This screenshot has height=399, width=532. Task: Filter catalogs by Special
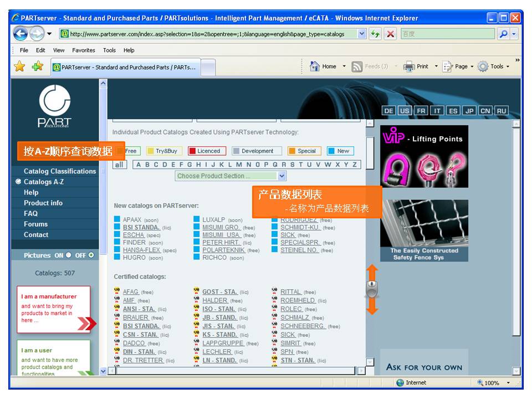tap(304, 151)
